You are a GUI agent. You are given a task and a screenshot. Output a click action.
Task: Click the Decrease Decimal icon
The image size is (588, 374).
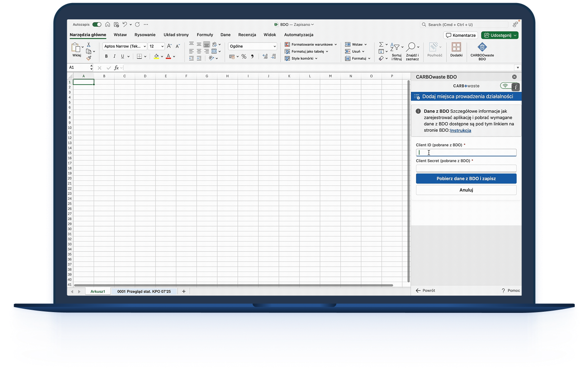click(x=273, y=57)
